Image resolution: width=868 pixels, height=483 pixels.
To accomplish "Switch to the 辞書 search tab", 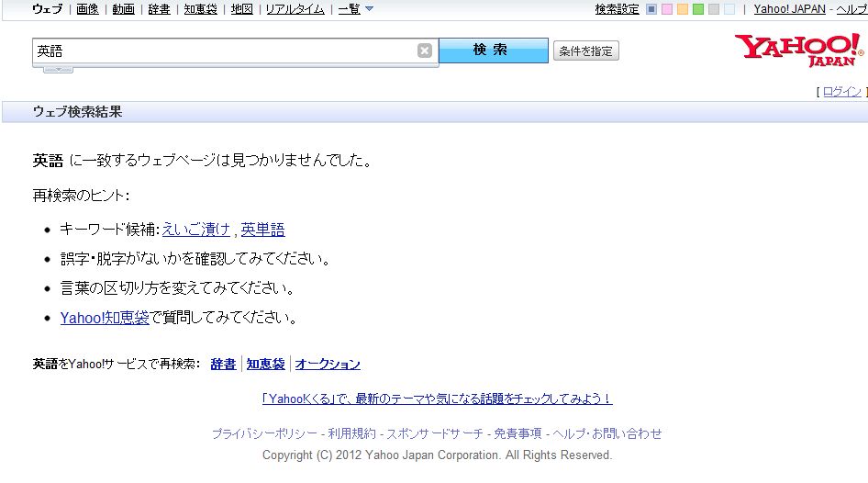I will (x=160, y=9).
